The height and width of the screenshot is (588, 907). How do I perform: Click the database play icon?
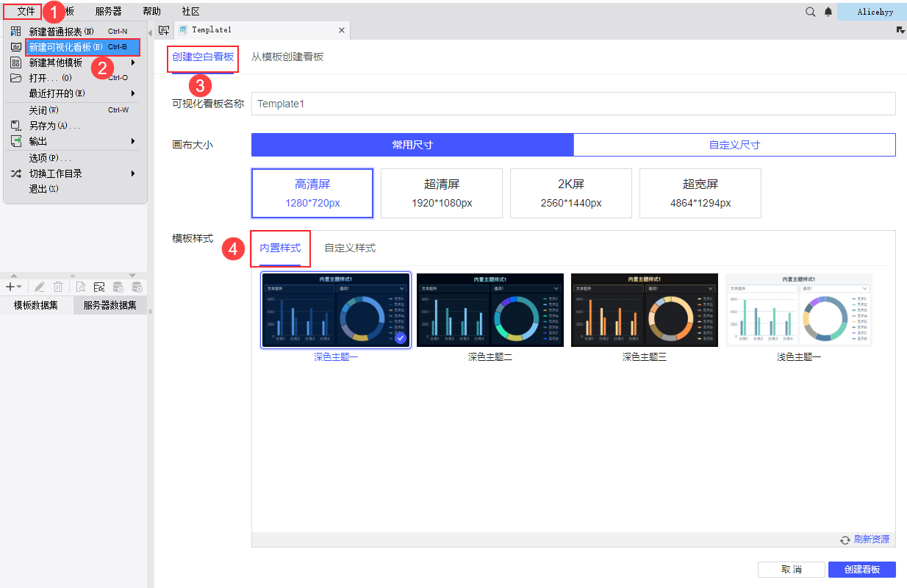pyautogui.click(x=118, y=287)
